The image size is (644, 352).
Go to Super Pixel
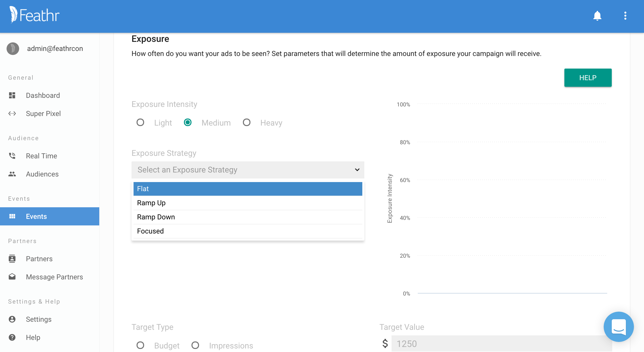pyautogui.click(x=50, y=113)
